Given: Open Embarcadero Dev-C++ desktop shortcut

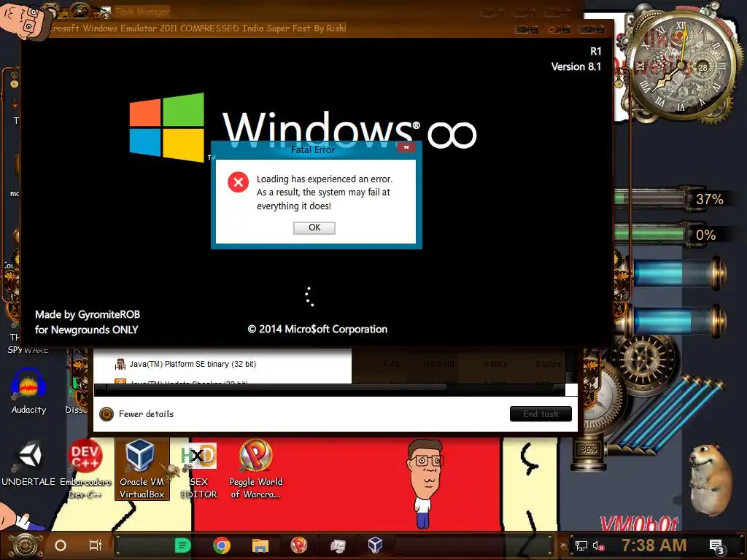Looking at the screenshot, I should coord(85,469).
